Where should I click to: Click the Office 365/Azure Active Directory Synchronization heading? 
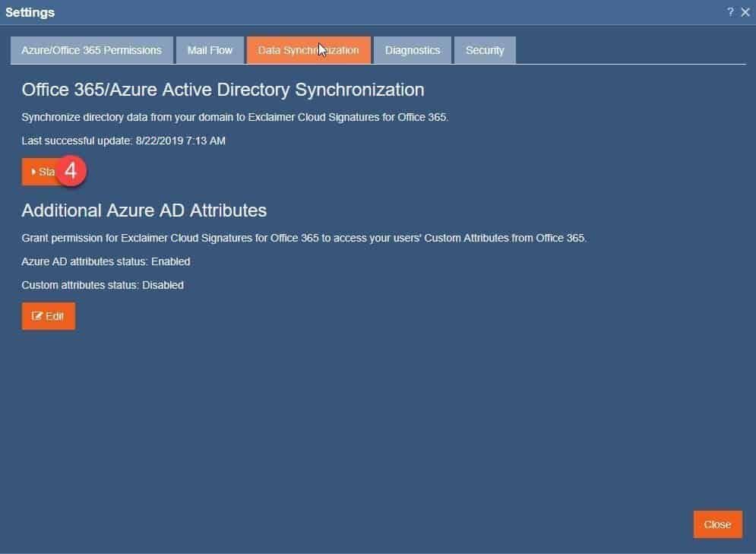pyautogui.click(x=223, y=90)
